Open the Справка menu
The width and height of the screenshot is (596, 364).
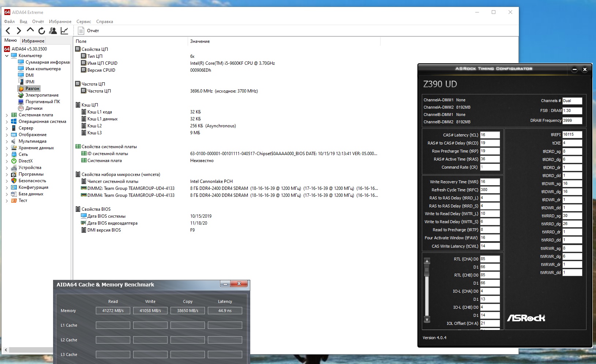[x=105, y=22]
